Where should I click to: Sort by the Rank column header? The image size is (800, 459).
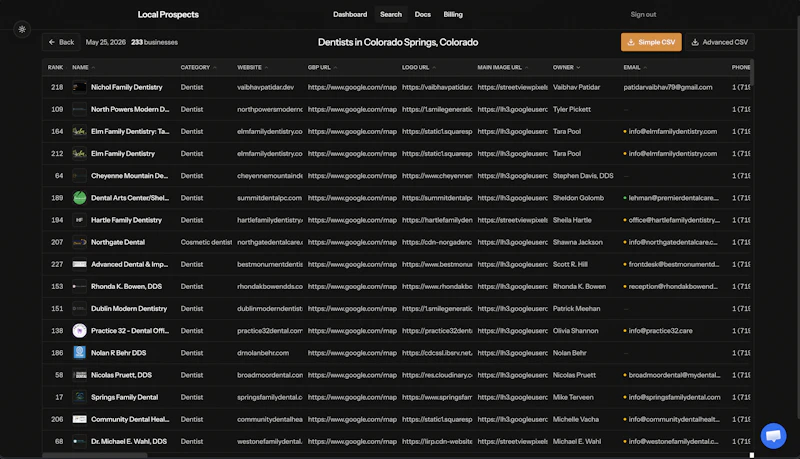point(55,67)
